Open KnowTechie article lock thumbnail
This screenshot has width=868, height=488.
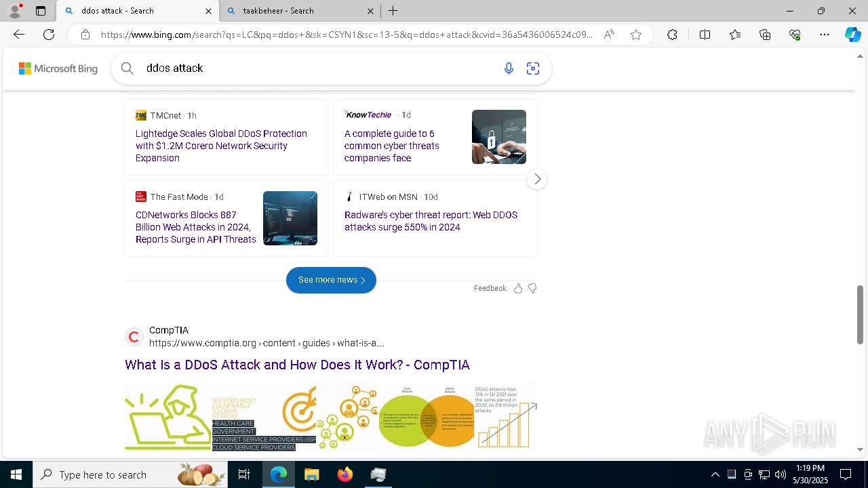pos(499,137)
